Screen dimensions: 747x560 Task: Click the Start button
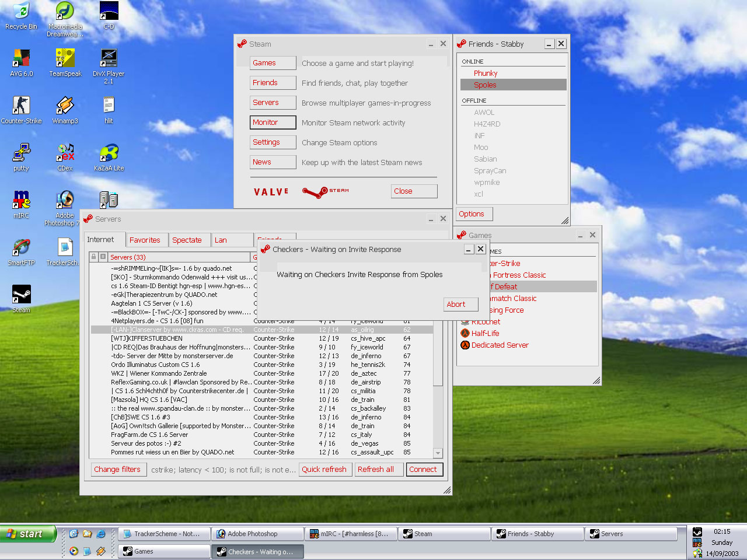click(28, 534)
